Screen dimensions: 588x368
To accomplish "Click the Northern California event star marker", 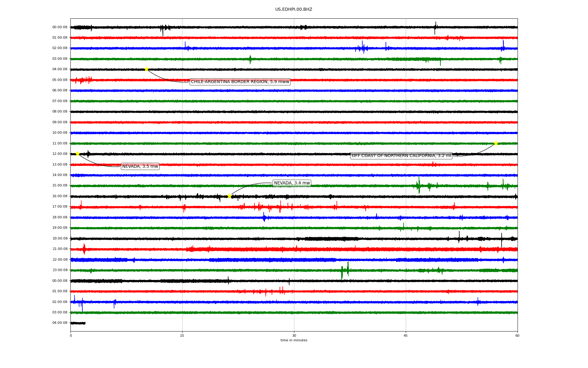I will 496,143.
